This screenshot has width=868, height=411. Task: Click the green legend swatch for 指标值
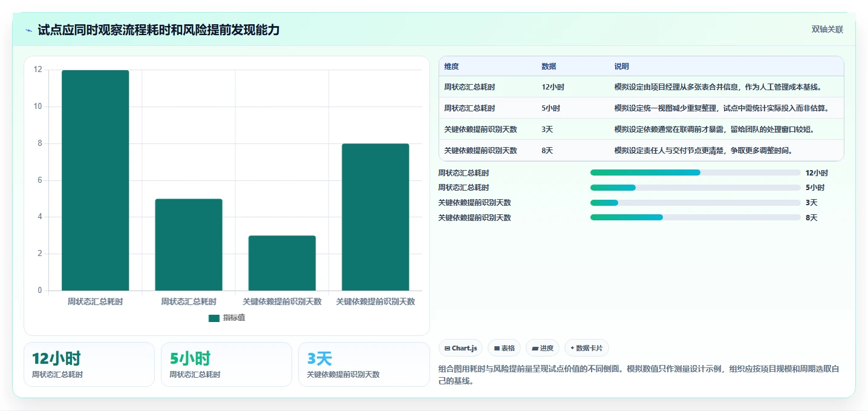[x=214, y=318]
